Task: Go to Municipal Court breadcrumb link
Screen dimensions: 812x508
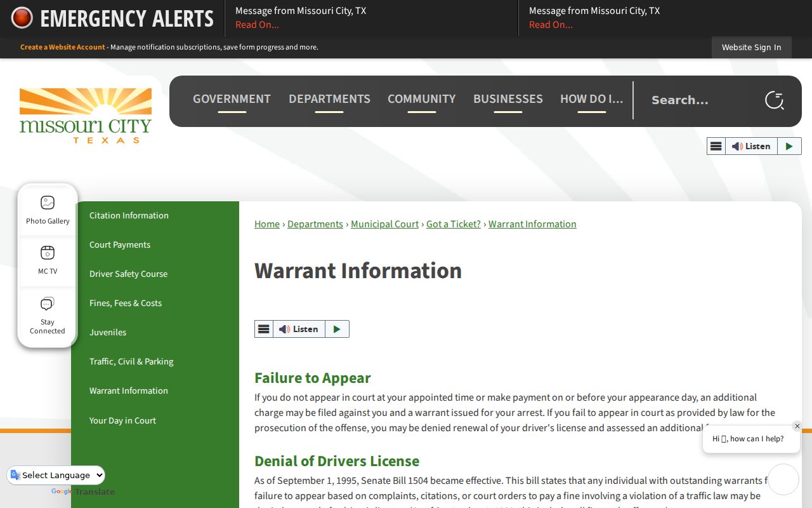Action: [384, 224]
